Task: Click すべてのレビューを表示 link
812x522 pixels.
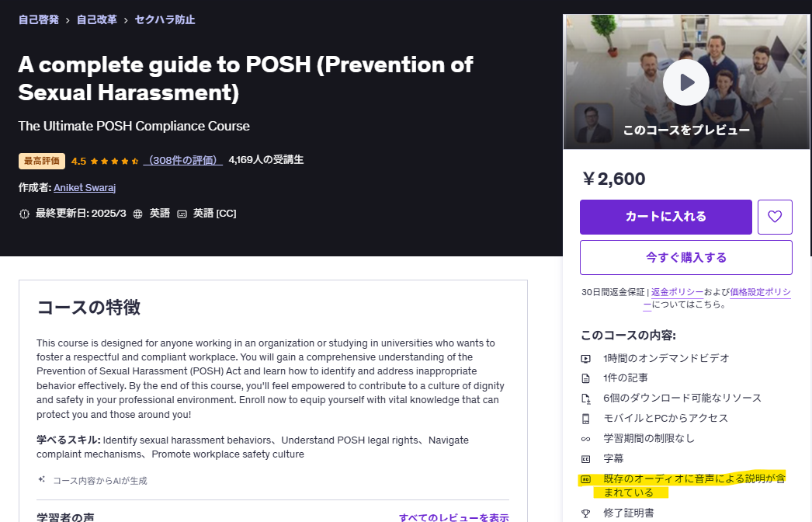Action: pyautogui.click(x=453, y=517)
